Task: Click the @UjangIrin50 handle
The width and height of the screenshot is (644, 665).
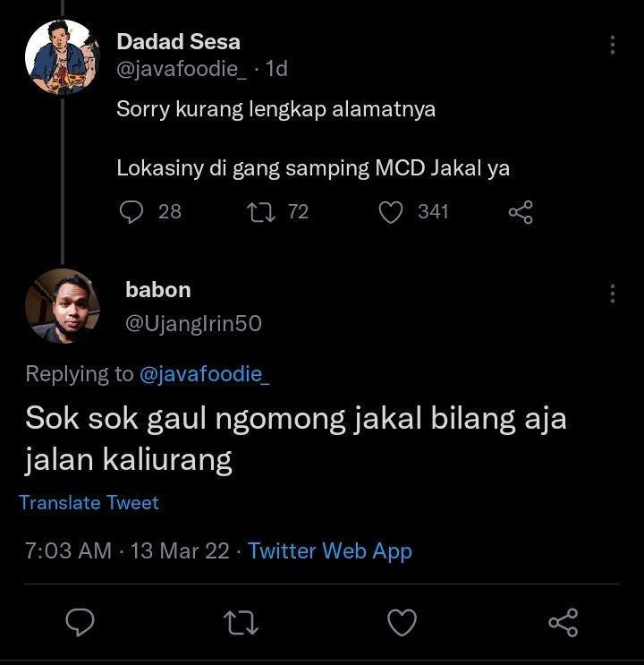Action: pos(193,324)
